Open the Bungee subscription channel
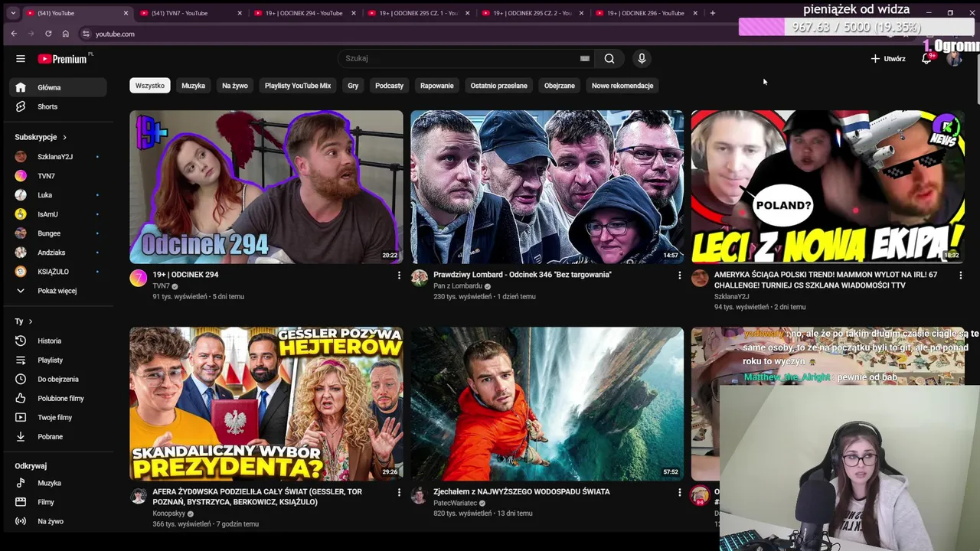Image resolution: width=980 pixels, height=551 pixels. pyautogui.click(x=58, y=233)
